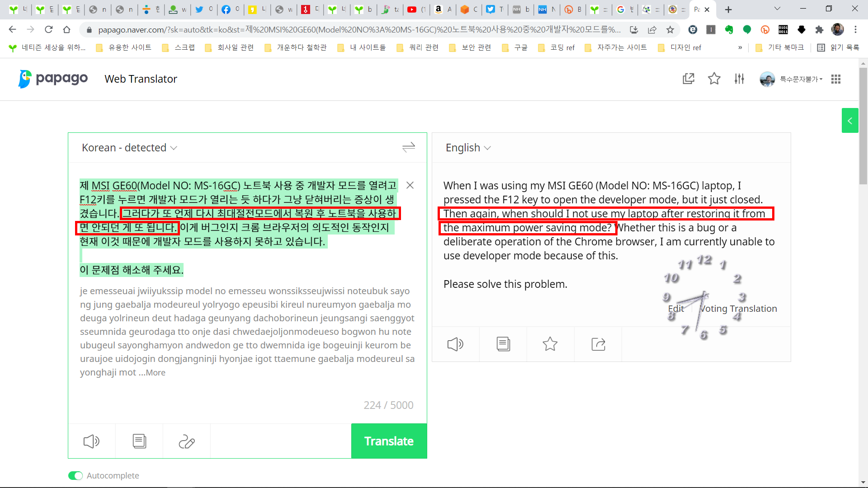Save the translation to favorites

tap(550, 344)
